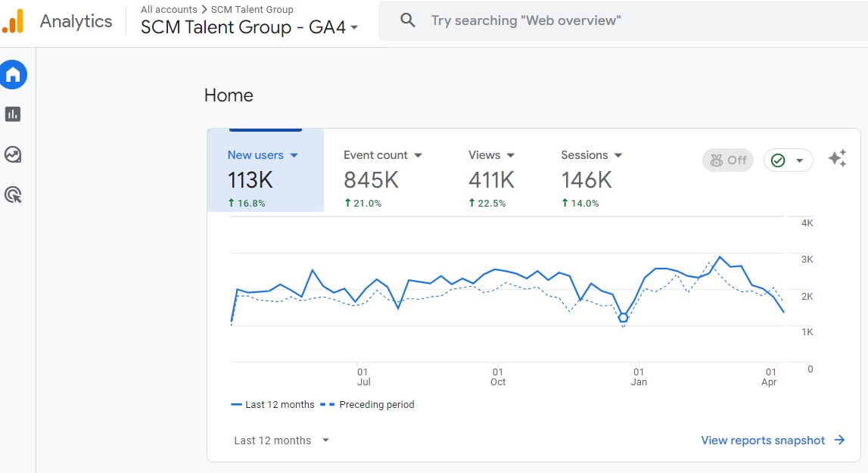The image size is (868, 473).
Task: Click the 4K y-axis label
Action: (x=807, y=223)
